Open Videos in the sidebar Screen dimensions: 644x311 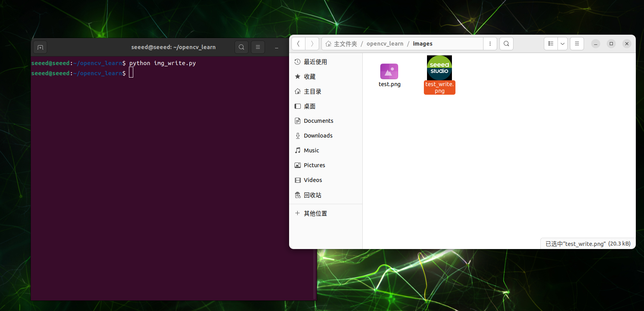326,180
